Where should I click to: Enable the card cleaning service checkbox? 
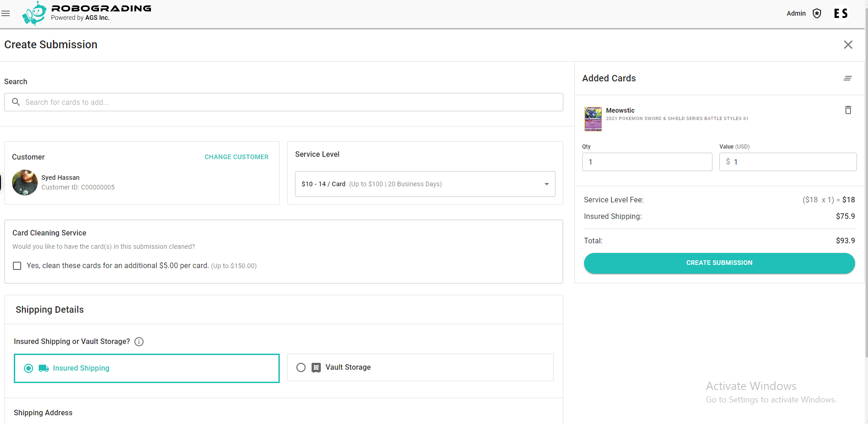pyautogui.click(x=17, y=266)
